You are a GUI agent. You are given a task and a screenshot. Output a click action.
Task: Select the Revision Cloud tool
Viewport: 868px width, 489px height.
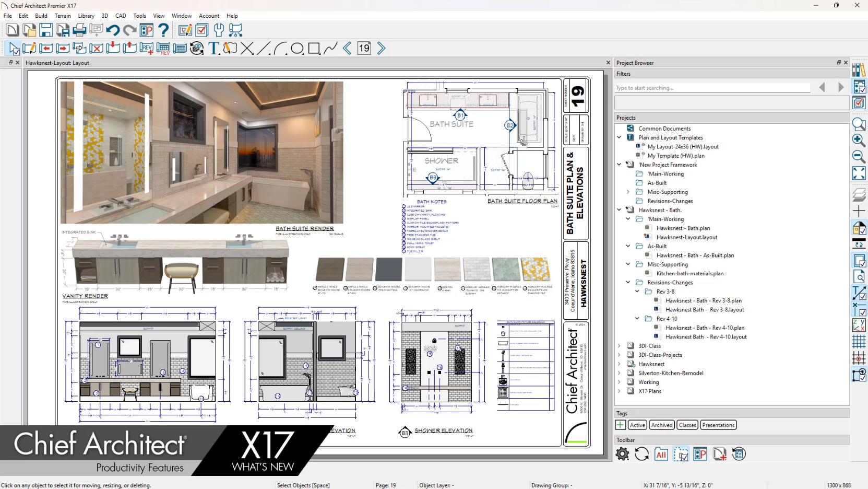pos(230,49)
